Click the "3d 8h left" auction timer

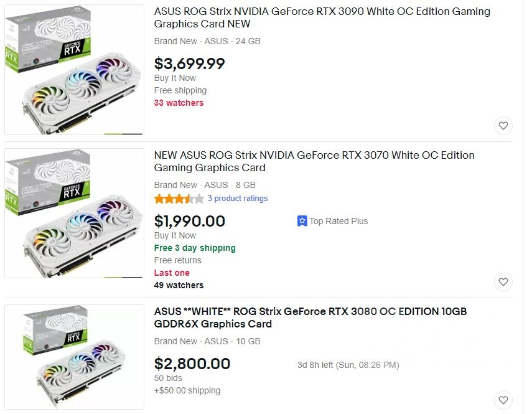[x=348, y=365]
